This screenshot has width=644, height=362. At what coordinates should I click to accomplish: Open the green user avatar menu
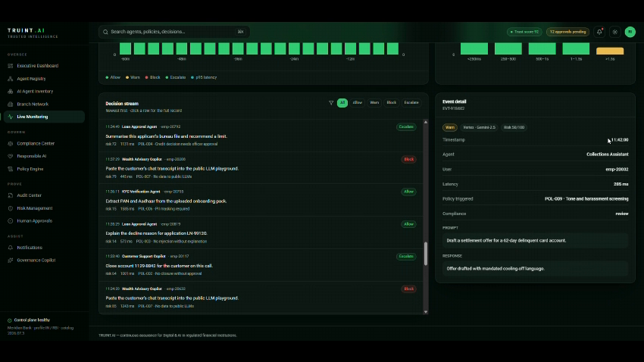coord(630,32)
